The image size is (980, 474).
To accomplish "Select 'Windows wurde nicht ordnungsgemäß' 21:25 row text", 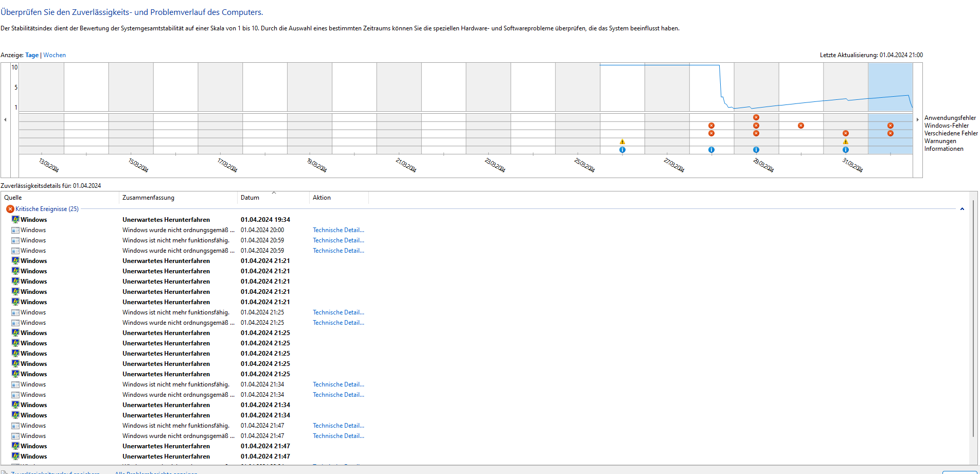I will [x=179, y=323].
